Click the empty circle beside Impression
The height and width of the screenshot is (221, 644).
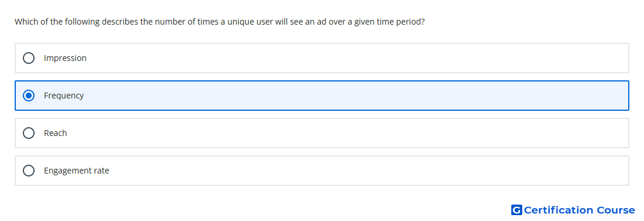(29, 58)
